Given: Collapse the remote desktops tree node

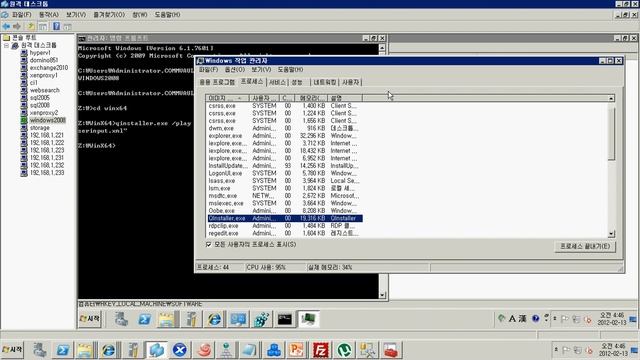Looking at the screenshot, I should [x=6, y=45].
